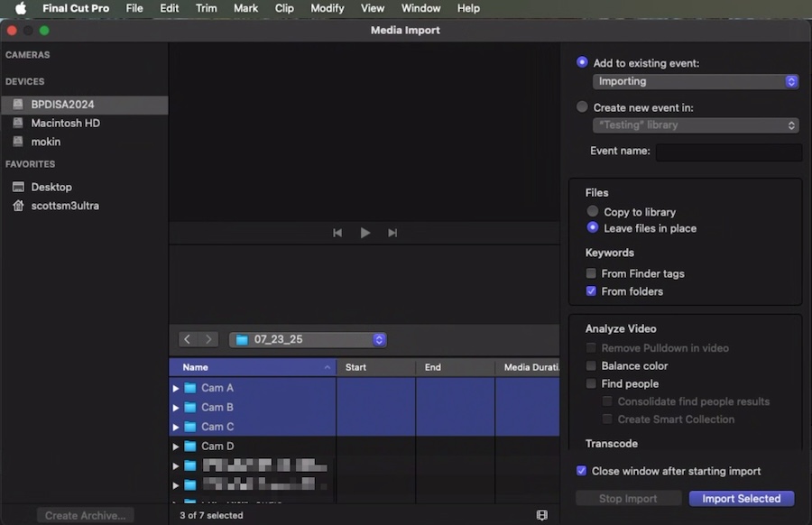The height and width of the screenshot is (525, 812).
Task: Open the View menu
Action: [x=373, y=8]
